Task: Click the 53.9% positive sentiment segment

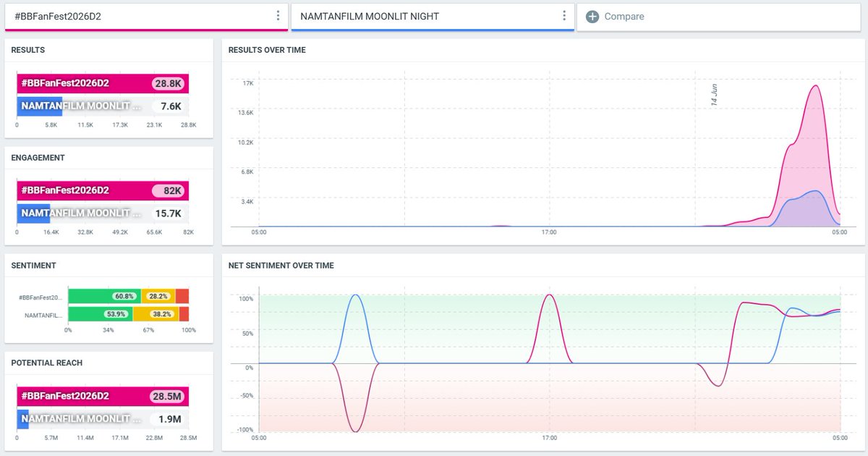Action: (100, 314)
